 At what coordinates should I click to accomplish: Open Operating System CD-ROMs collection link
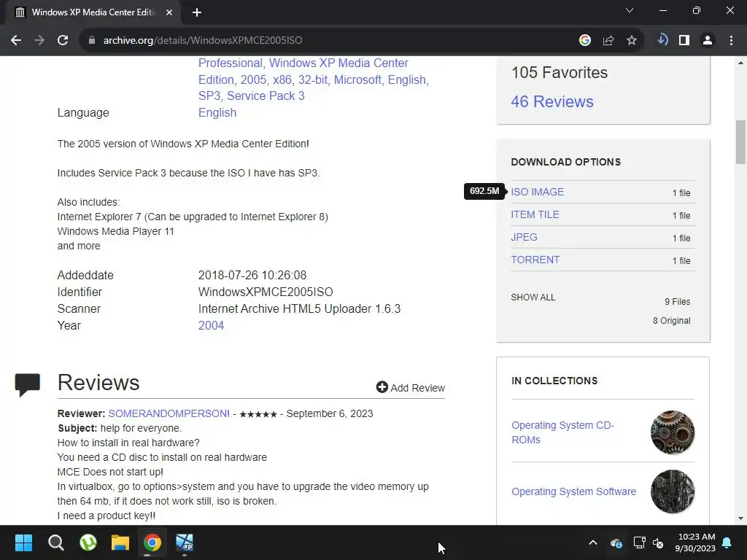tap(562, 432)
